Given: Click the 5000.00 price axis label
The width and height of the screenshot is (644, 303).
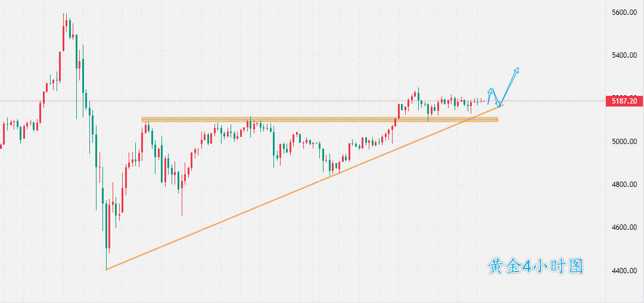Looking at the screenshot, I should click(624, 142).
